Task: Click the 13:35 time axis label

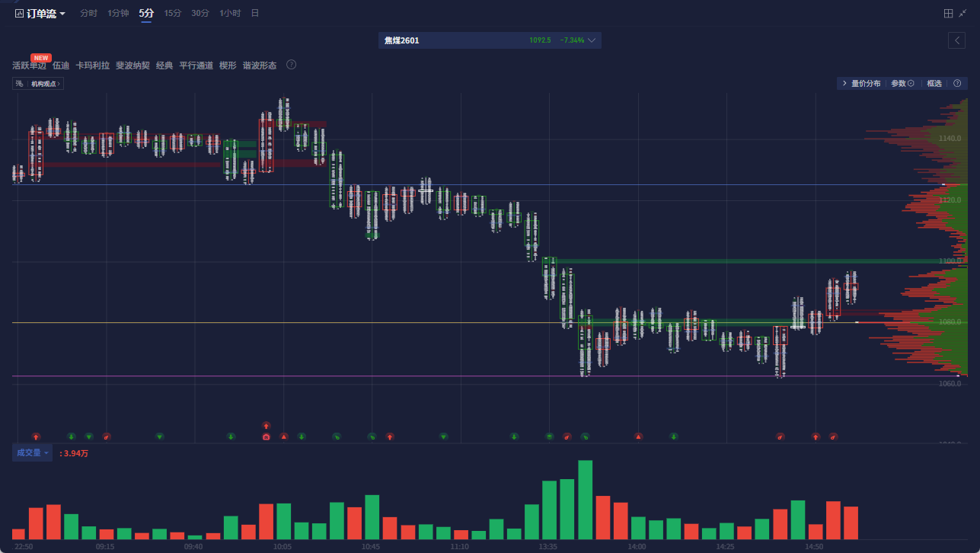Action: [548, 547]
